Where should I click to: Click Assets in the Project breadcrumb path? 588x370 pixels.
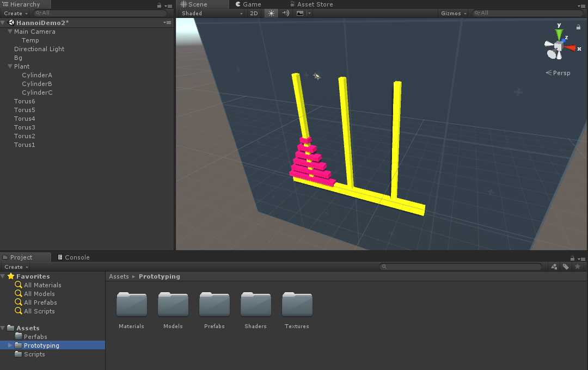coord(119,276)
